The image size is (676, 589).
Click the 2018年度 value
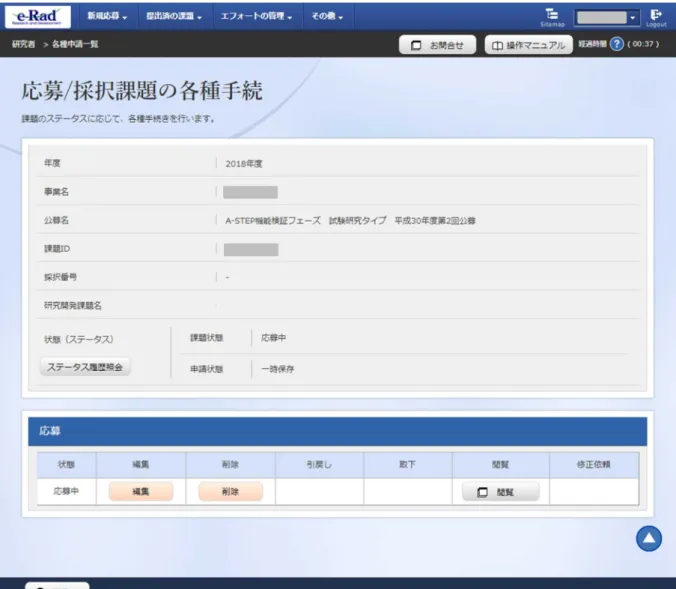[x=244, y=164]
